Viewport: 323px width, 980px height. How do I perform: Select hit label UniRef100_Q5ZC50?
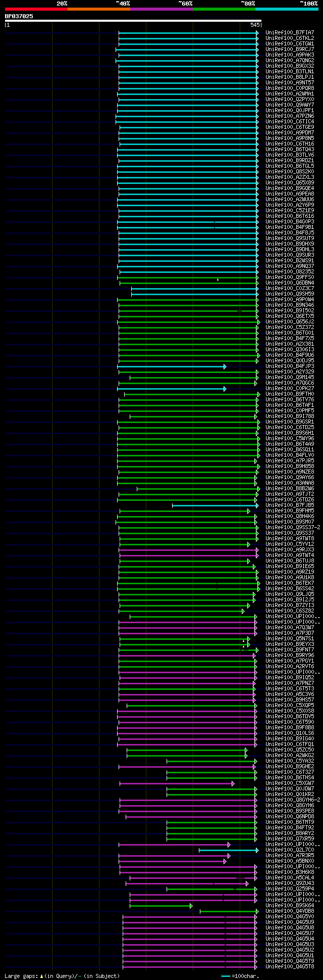pos(290,750)
